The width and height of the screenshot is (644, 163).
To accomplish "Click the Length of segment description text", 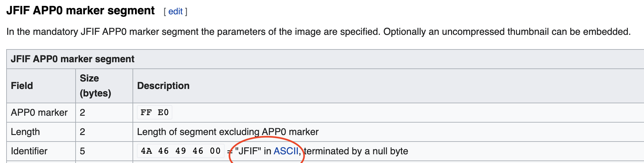I will pos(227,132).
